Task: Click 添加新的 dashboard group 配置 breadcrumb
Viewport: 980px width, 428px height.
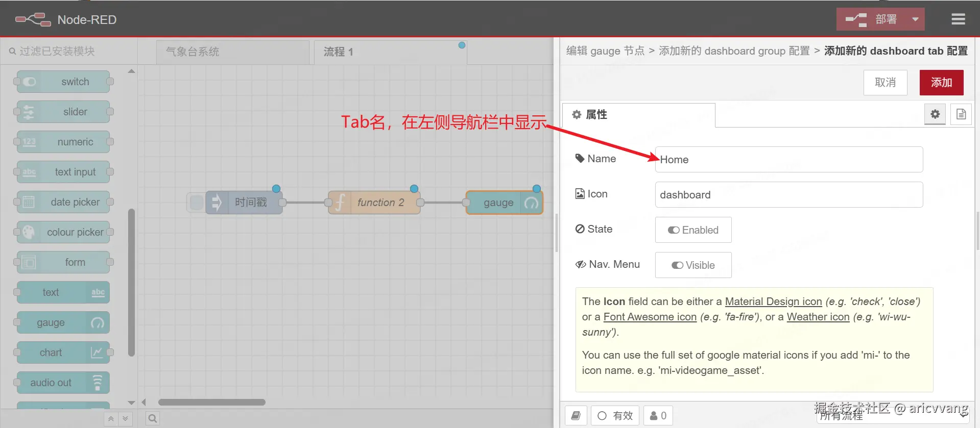Action: (734, 51)
